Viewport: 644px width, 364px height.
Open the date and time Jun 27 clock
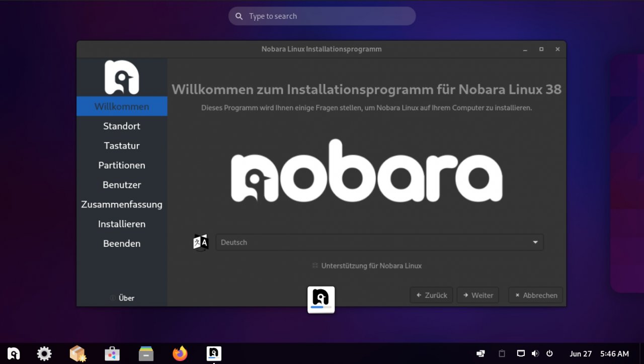click(x=599, y=354)
